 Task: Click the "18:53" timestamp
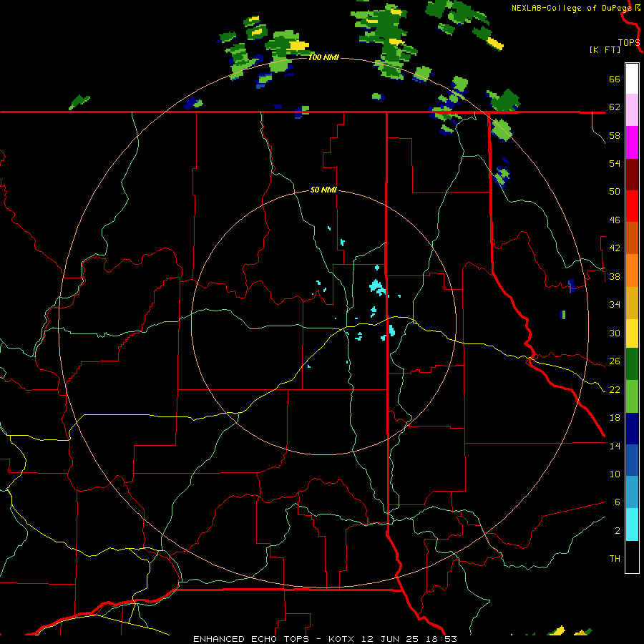tap(441, 639)
